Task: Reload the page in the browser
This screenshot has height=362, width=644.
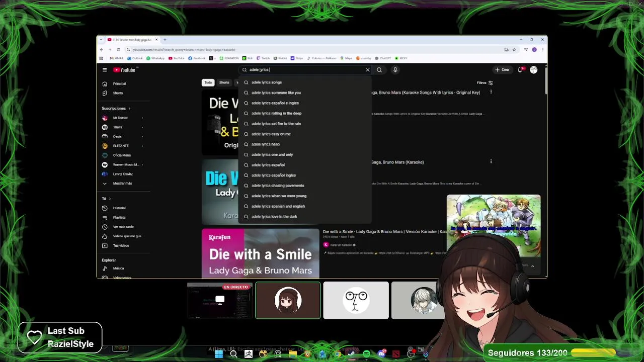Action: click(118, 50)
